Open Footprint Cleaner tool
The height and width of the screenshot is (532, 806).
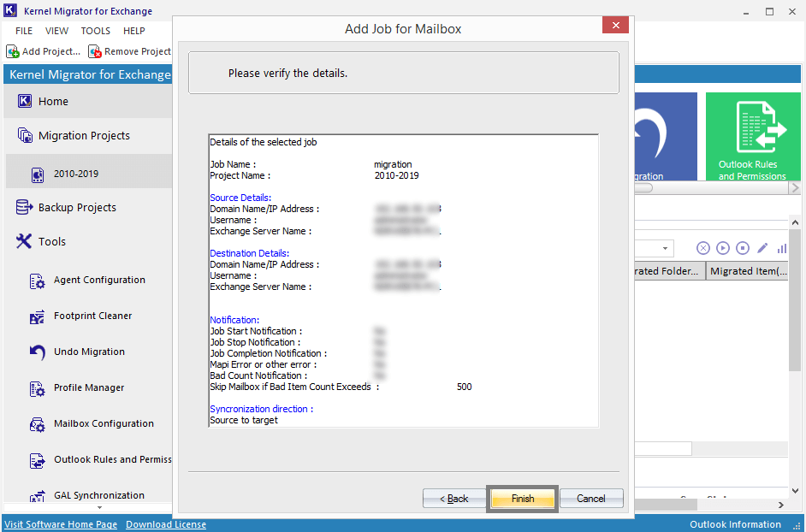coord(93,316)
